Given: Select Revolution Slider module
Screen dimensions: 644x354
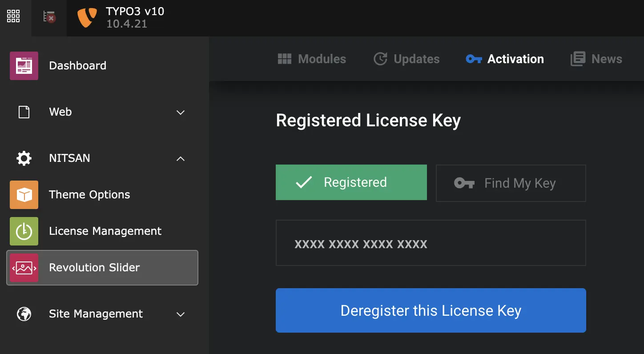Looking at the screenshot, I should tap(102, 268).
